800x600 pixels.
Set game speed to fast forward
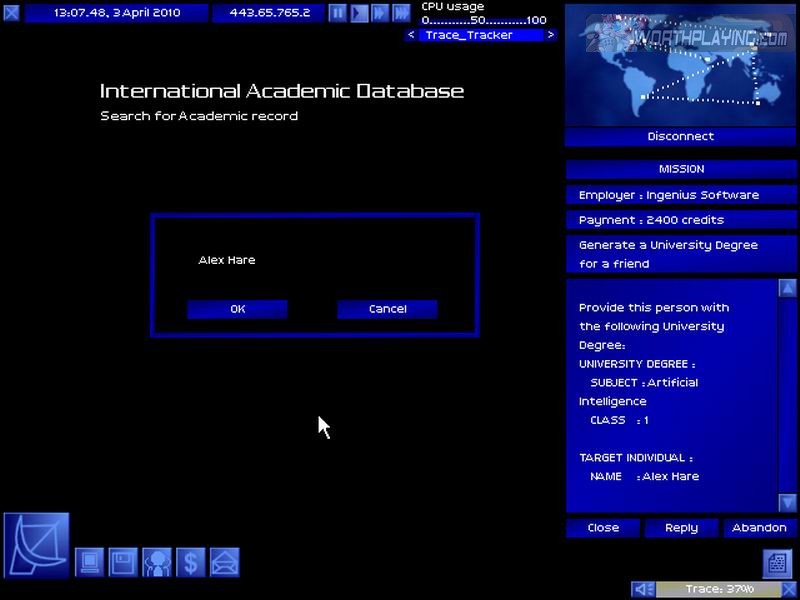click(x=380, y=13)
